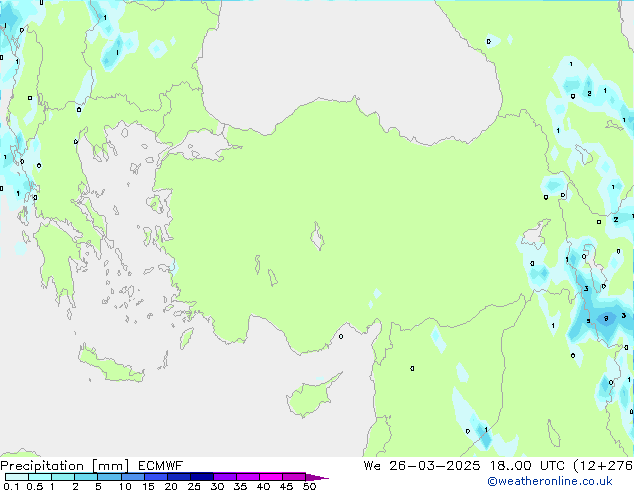
Task: Select the 45–50 mm legend swatch
Action: pyautogui.click(x=294, y=477)
